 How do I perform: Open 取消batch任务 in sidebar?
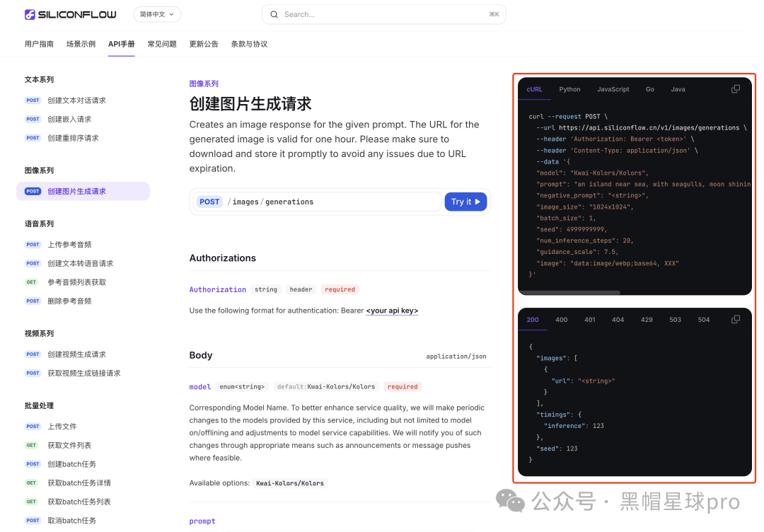pos(71,521)
